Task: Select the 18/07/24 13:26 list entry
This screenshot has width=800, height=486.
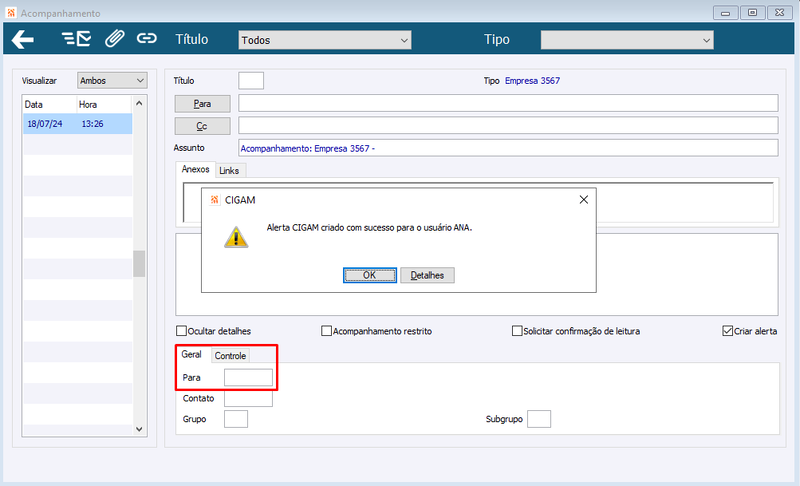Action: tap(78, 124)
